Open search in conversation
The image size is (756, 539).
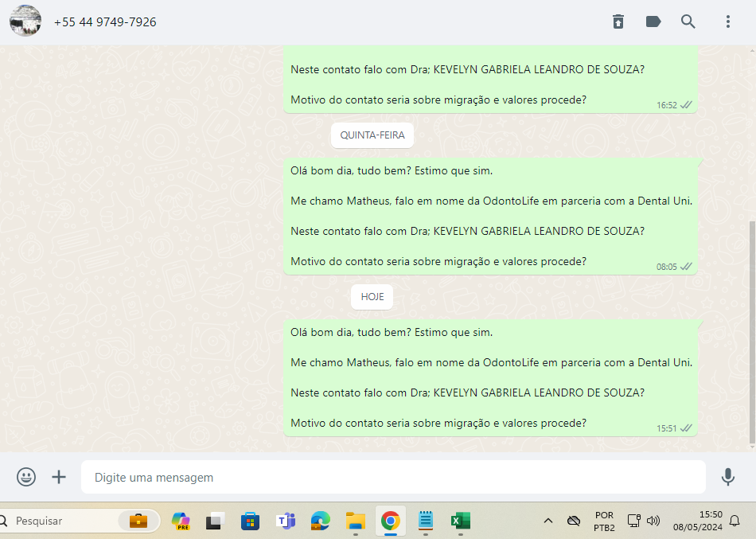pos(688,21)
